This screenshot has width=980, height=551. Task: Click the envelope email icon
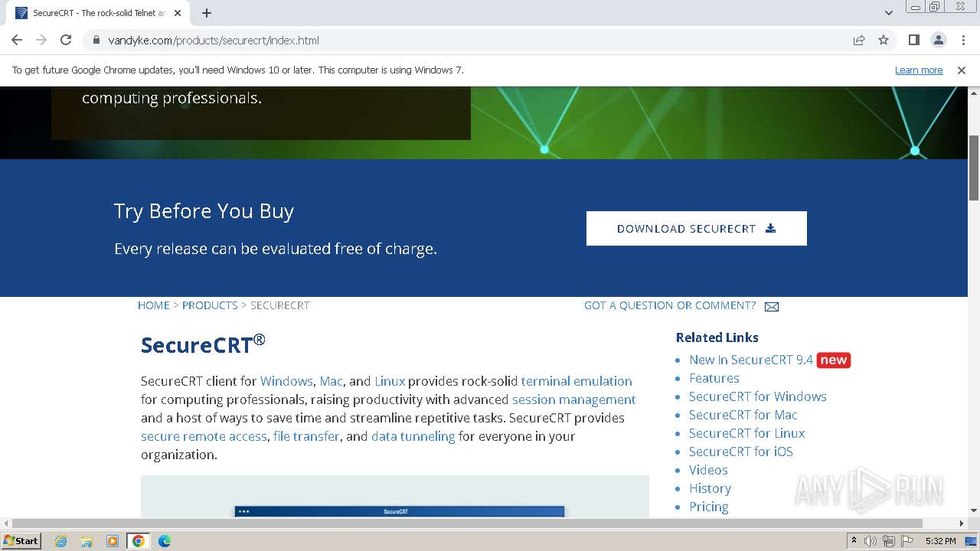[x=772, y=306]
